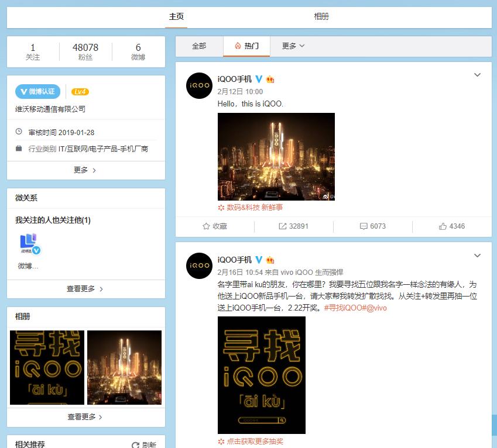Click the member badge on 2月16日 post
Image resolution: width=497 pixels, height=448 pixels.
[x=270, y=260]
